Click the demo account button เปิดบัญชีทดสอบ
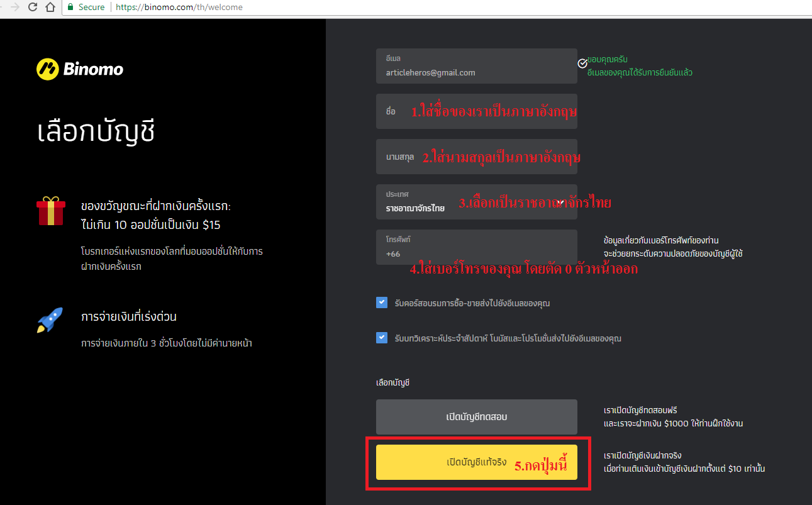 pyautogui.click(x=477, y=417)
